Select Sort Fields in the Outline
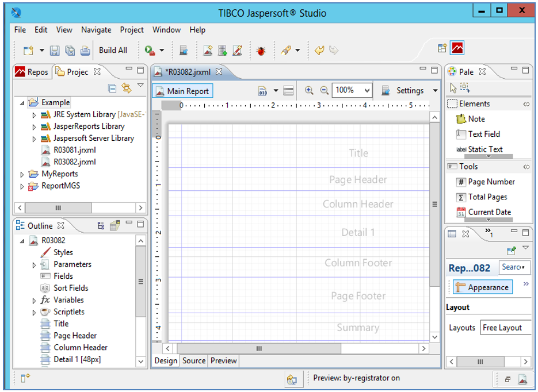 pos(64,288)
